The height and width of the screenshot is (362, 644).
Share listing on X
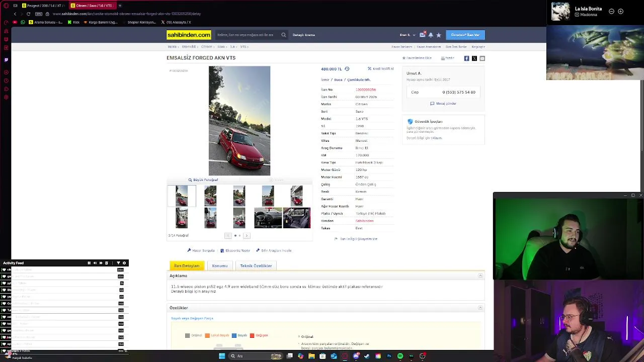(x=474, y=58)
